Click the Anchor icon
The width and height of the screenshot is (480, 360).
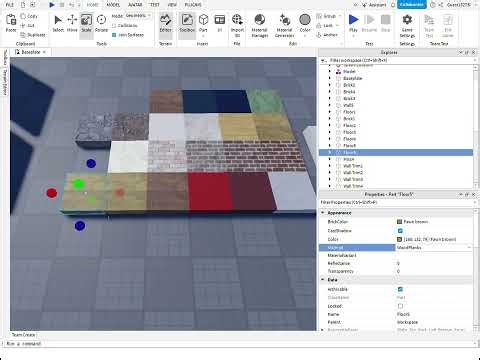pos(319,35)
